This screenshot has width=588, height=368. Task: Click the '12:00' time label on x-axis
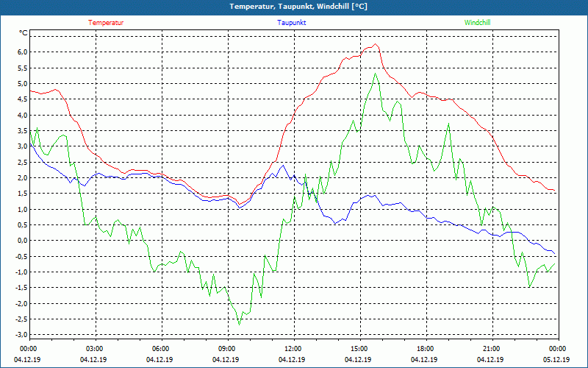293,349
